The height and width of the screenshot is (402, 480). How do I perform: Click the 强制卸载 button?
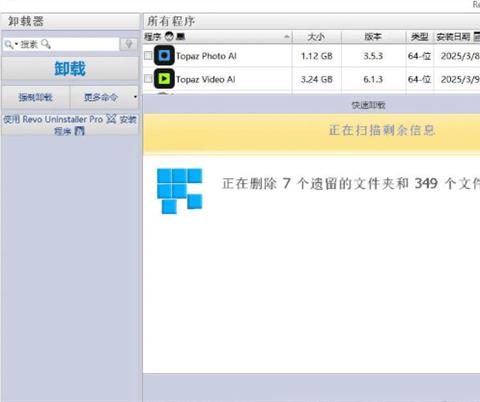click(x=36, y=97)
